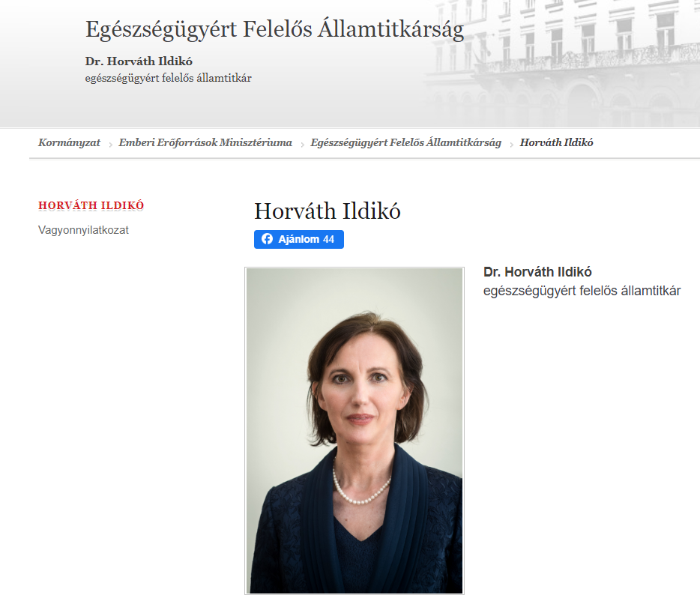Click the chevron after Kormányzat breadcrumb
This screenshot has width=700, height=598.
point(110,145)
